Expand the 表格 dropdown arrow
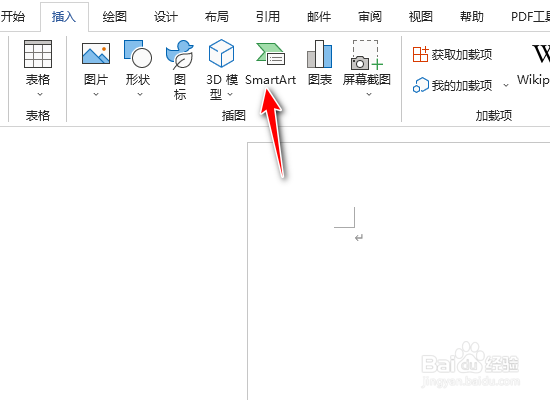Viewport: 550px width, 400px height. tap(40, 94)
